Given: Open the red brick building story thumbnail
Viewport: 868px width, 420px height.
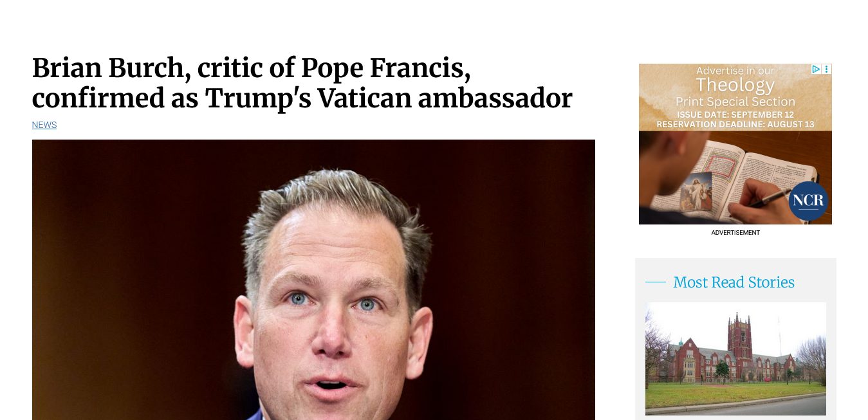Looking at the screenshot, I should [x=735, y=359].
